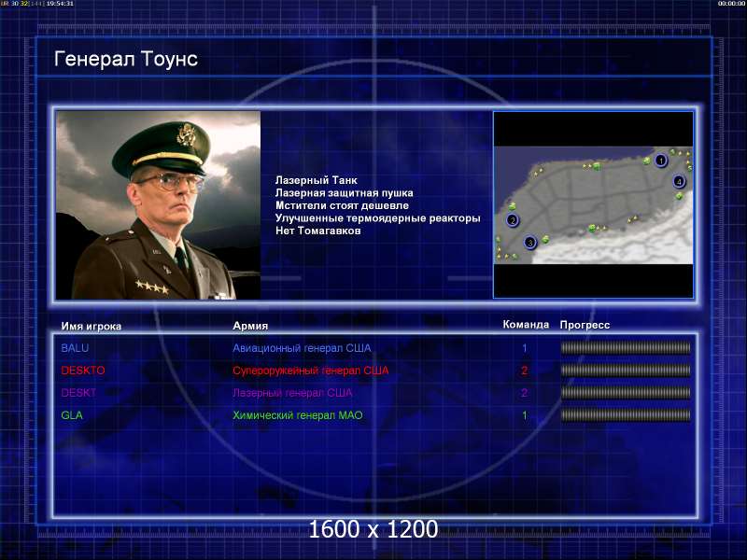Click 'Авиационный генерал США' army entry
This screenshot has width=747, height=560.
point(302,348)
